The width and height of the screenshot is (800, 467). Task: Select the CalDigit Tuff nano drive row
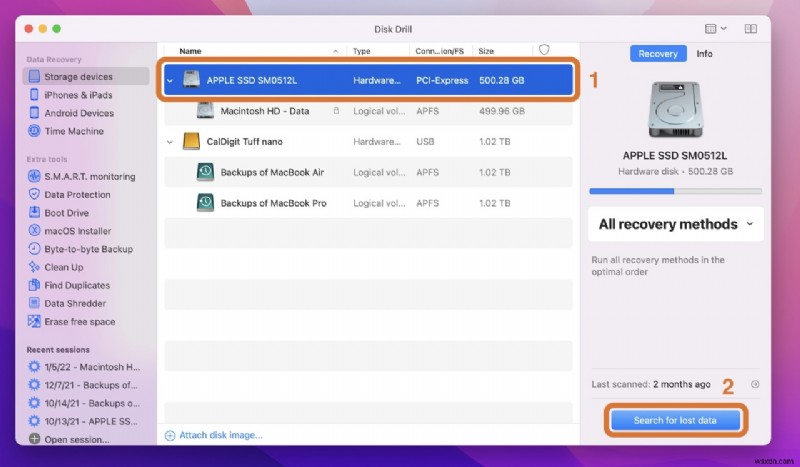[368, 142]
